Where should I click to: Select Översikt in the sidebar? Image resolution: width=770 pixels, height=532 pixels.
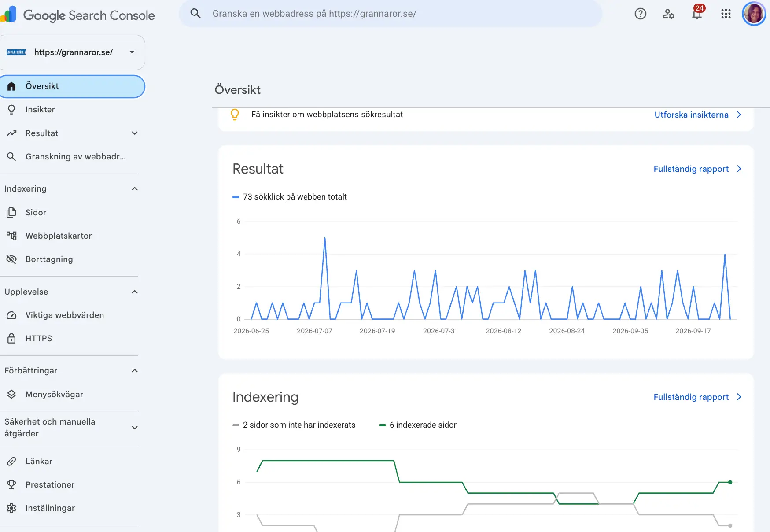pyautogui.click(x=72, y=86)
